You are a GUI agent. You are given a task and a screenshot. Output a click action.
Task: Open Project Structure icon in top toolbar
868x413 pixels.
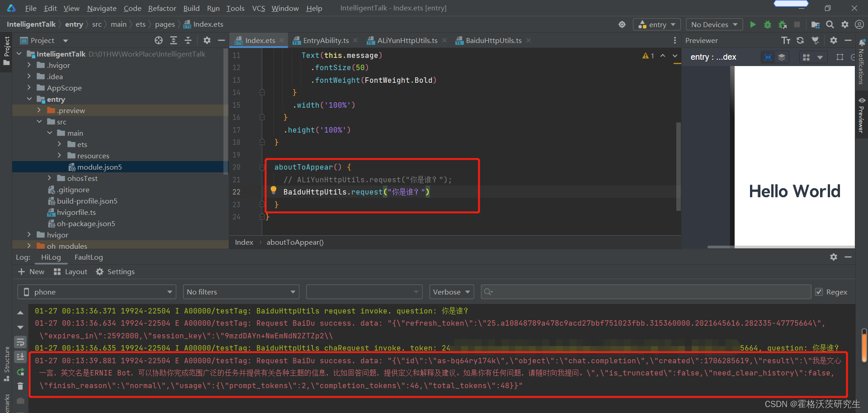click(x=815, y=24)
